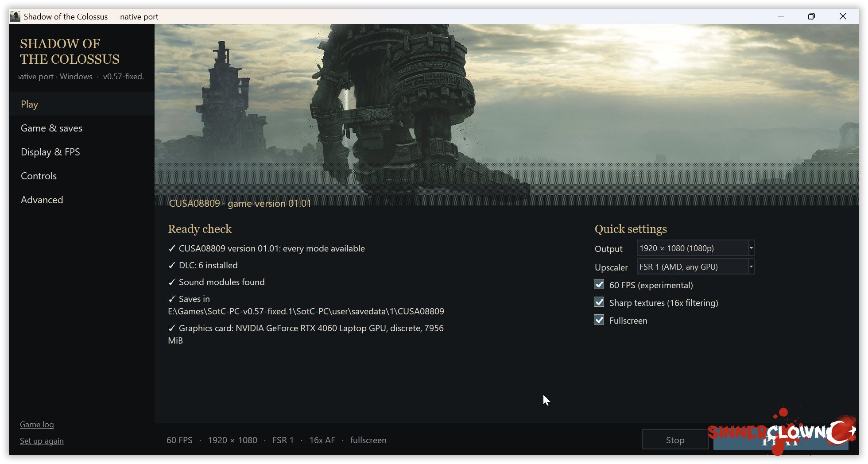
Task: Click the savedata path text
Action: pos(306,311)
